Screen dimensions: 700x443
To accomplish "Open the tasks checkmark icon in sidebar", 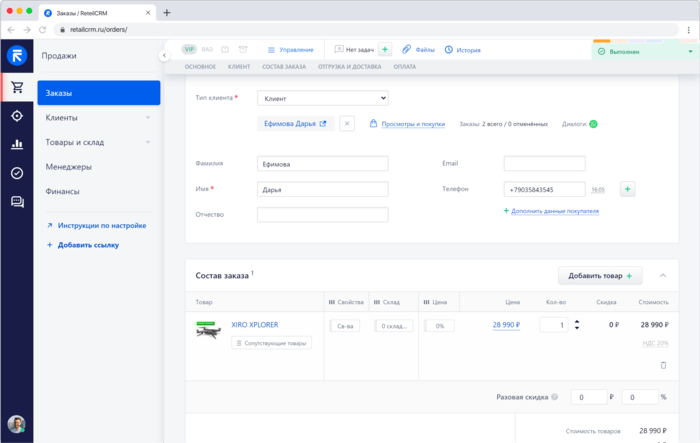I will tap(17, 173).
